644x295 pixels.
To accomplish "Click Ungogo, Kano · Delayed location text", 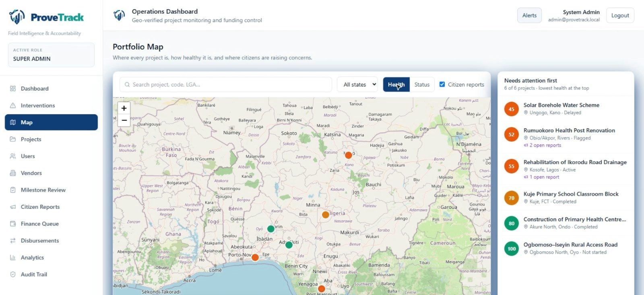I will point(555,113).
